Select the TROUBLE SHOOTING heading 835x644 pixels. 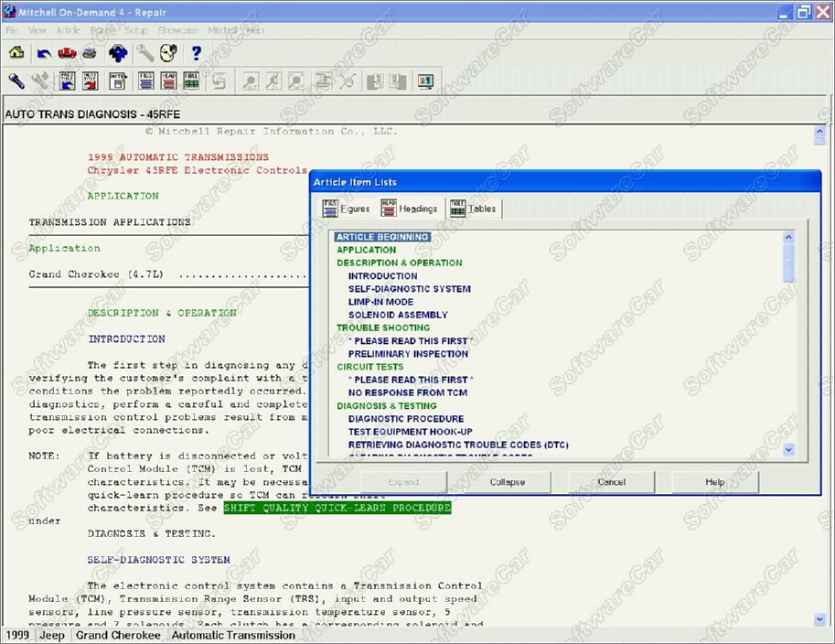click(x=382, y=327)
